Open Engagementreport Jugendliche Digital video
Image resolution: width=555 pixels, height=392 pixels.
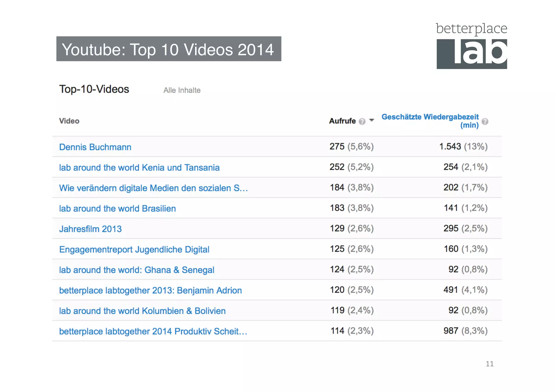point(134,250)
